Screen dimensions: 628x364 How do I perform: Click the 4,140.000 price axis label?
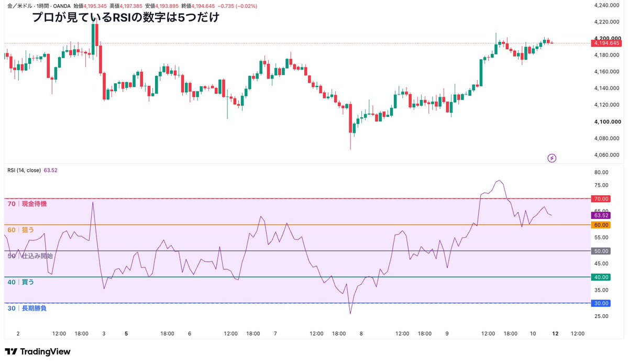pos(607,88)
